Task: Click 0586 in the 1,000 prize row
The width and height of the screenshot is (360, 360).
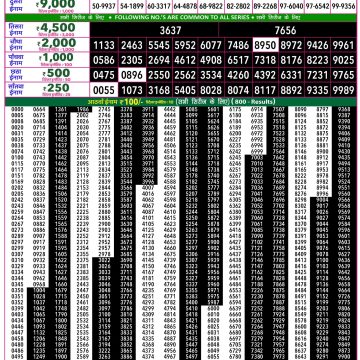Action: (104, 60)
